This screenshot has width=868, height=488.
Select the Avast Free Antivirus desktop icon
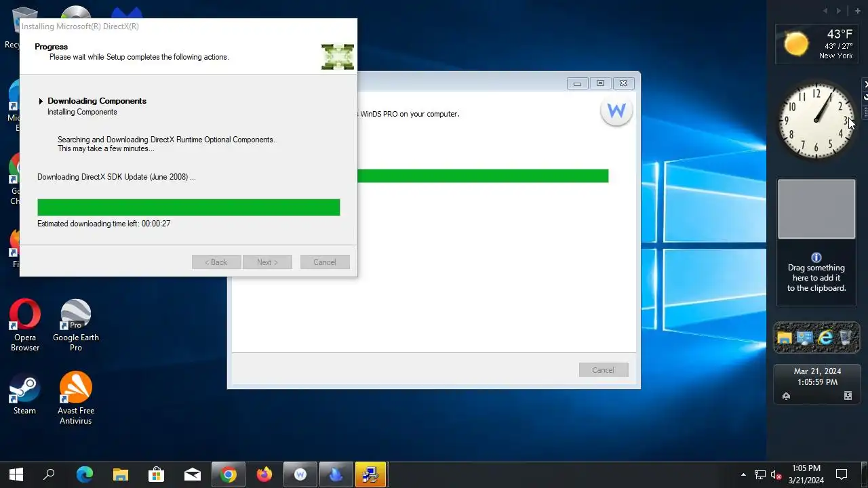[75, 398]
